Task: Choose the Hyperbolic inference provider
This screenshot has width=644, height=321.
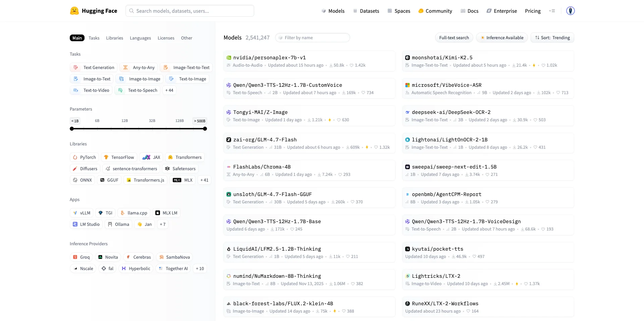Action: [136, 268]
